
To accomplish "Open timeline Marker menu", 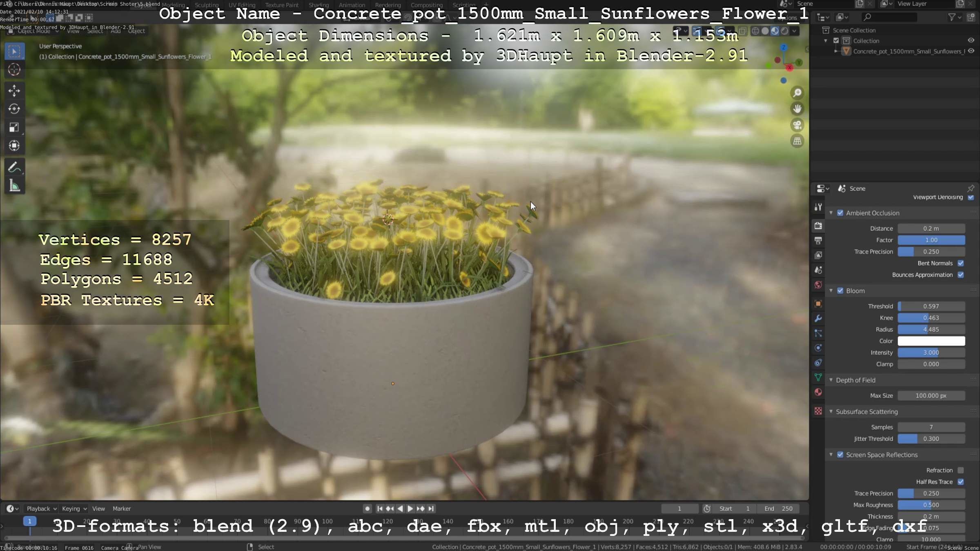I will pos(122,509).
